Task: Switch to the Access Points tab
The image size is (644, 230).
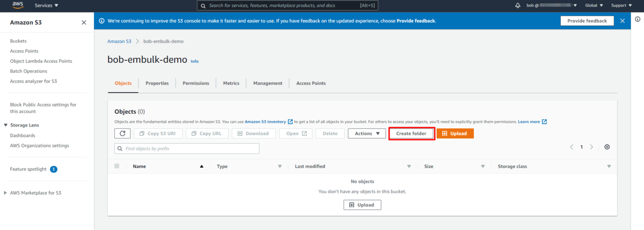Action: pyautogui.click(x=311, y=83)
